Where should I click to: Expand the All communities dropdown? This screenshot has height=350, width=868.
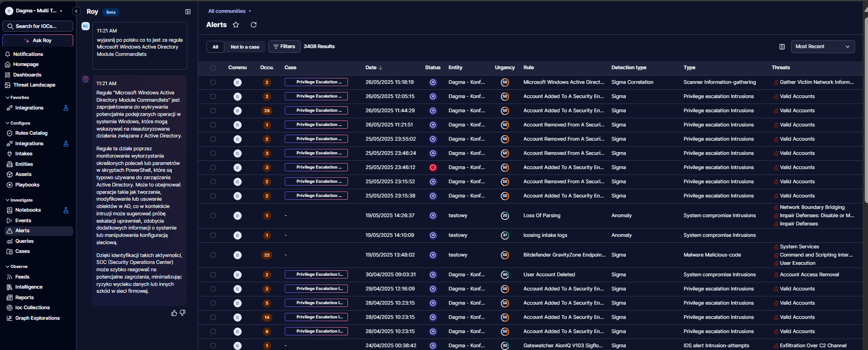[x=230, y=11]
